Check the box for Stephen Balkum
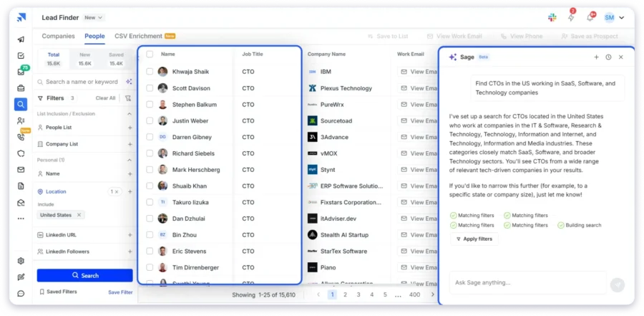Image resolution: width=644 pixels, height=316 pixels. (150, 105)
